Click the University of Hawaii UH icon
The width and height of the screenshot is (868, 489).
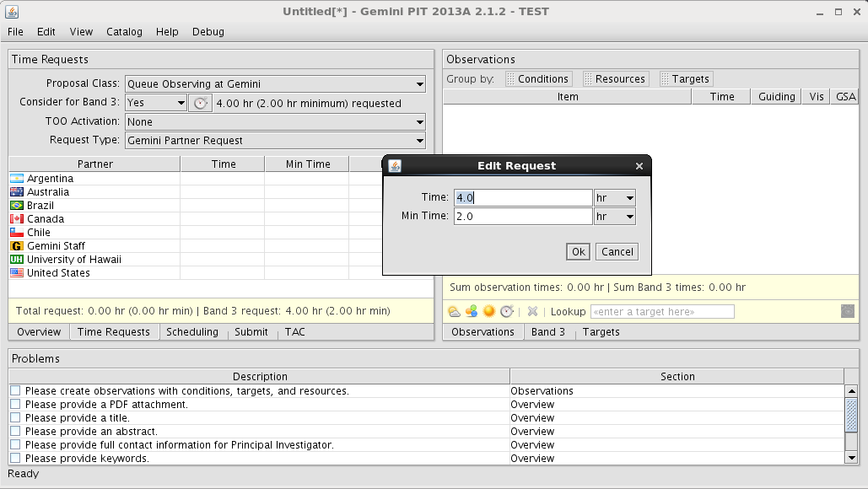pyautogui.click(x=17, y=260)
